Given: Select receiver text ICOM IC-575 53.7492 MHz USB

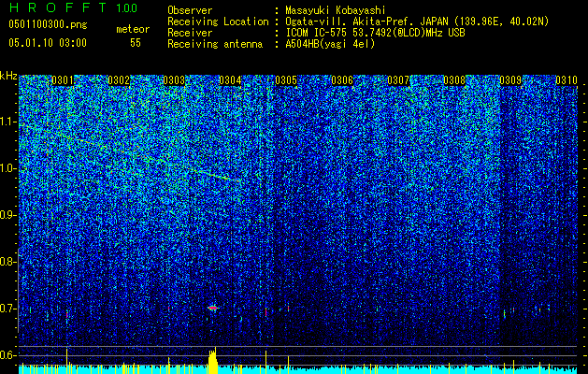Looking at the screenshot, I should pyautogui.click(x=375, y=33).
